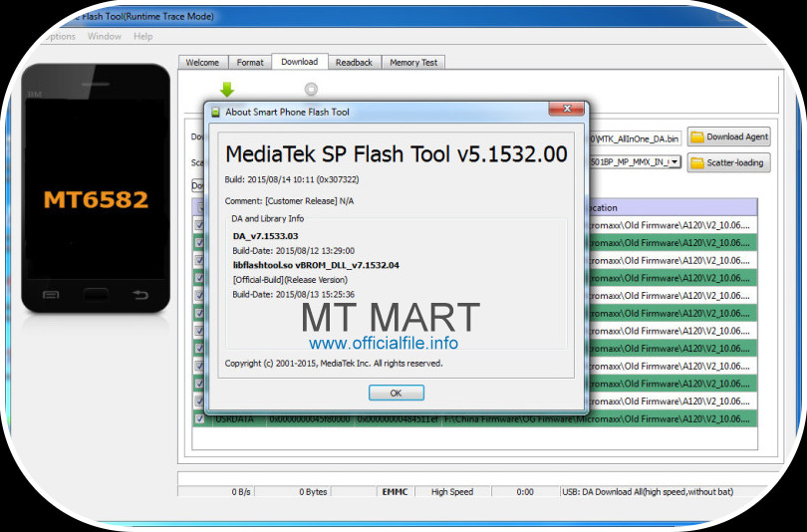Screen dimensions: 807x532
Task: Click the grey Stop circle icon
Action: tap(311, 89)
